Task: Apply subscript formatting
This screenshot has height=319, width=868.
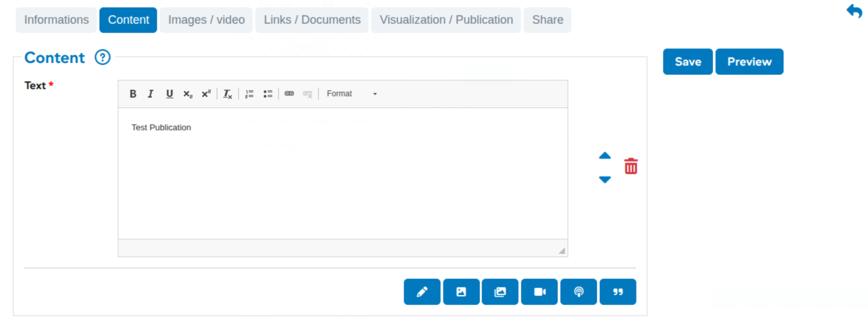Action: pyautogui.click(x=188, y=94)
